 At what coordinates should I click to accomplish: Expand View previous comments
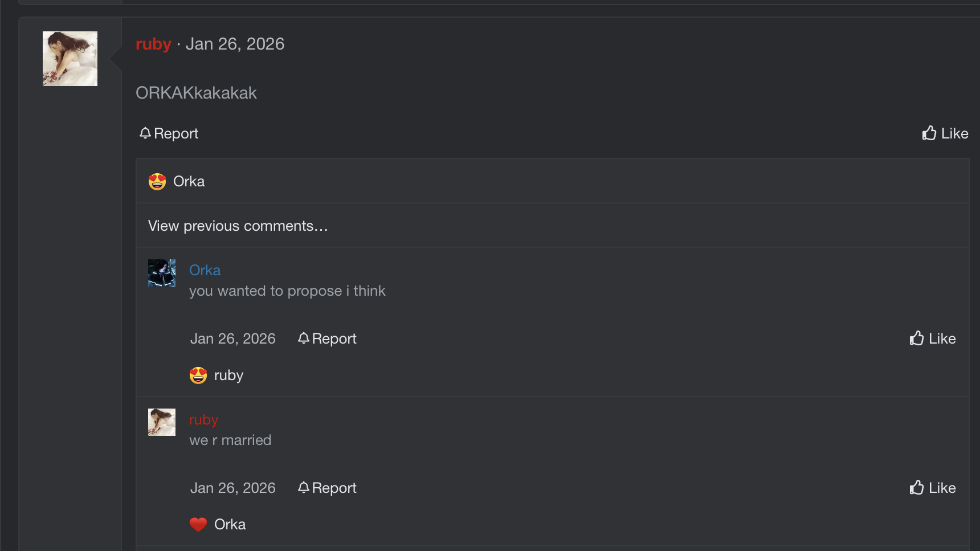(238, 226)
